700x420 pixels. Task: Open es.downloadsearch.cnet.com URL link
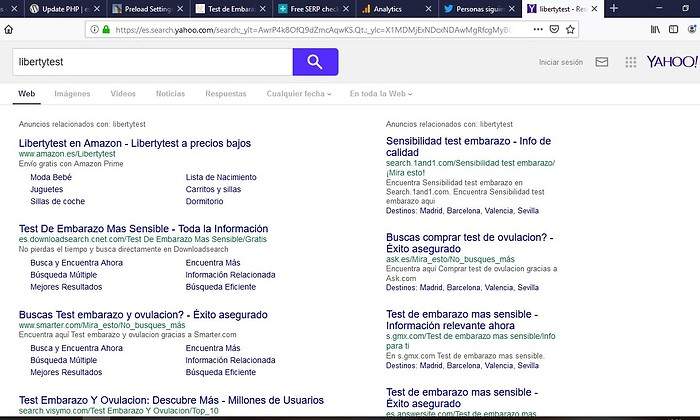[143, 239]
